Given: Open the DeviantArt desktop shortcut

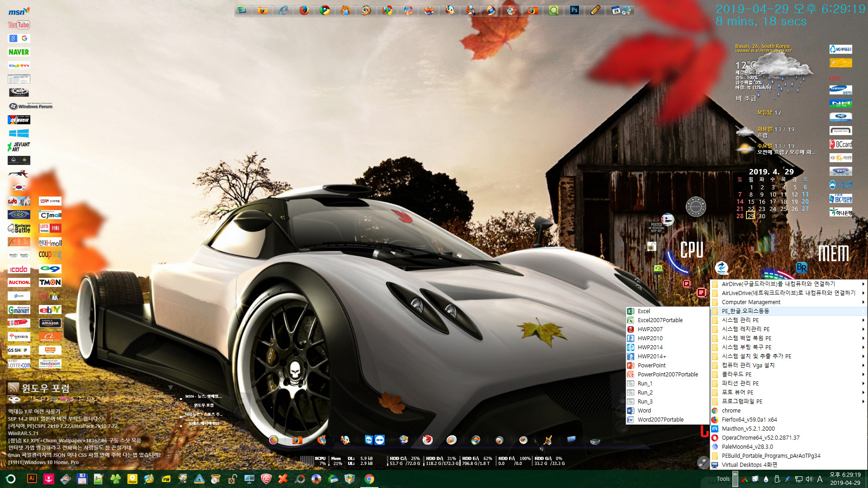Looking at the screenshot, I should [x=19, y=147].
